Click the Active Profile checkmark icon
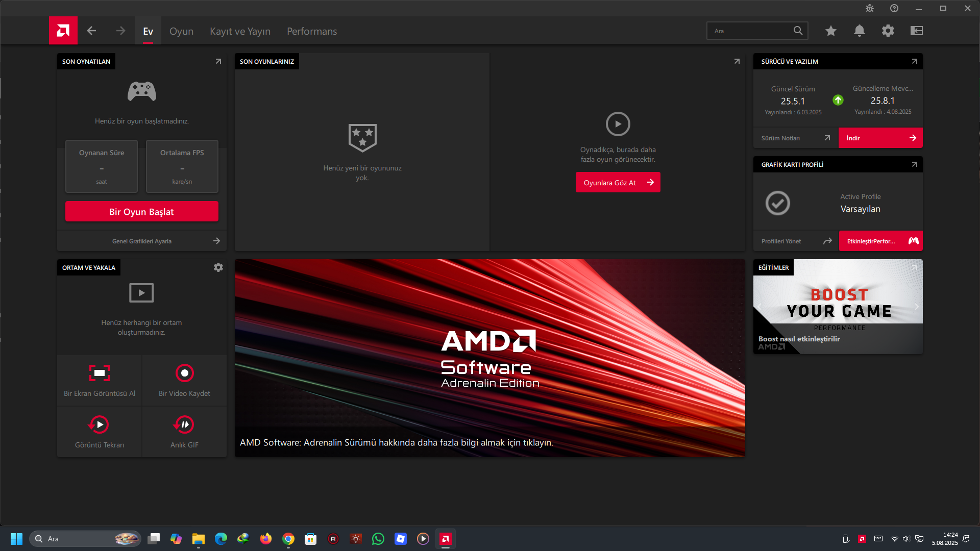 778,203
